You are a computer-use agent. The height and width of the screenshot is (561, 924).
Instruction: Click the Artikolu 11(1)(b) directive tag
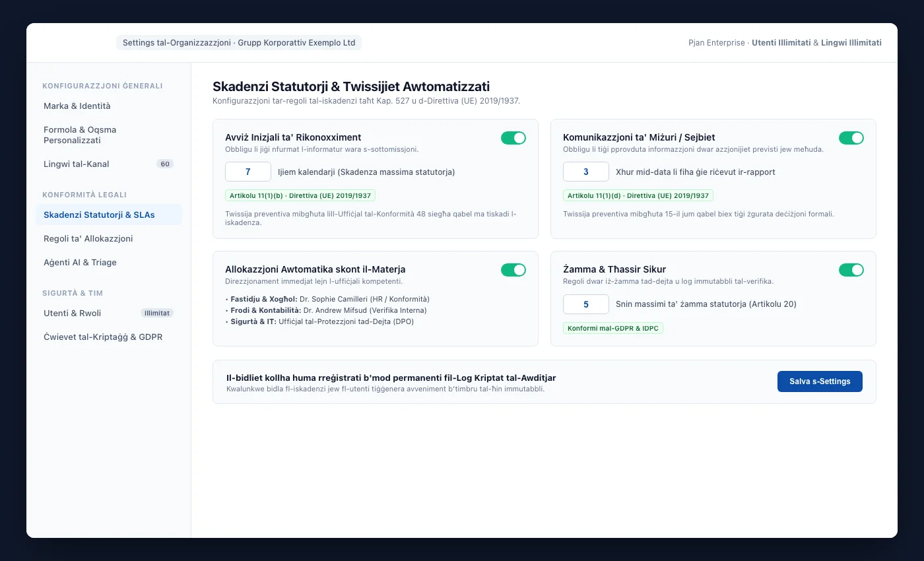300,196
